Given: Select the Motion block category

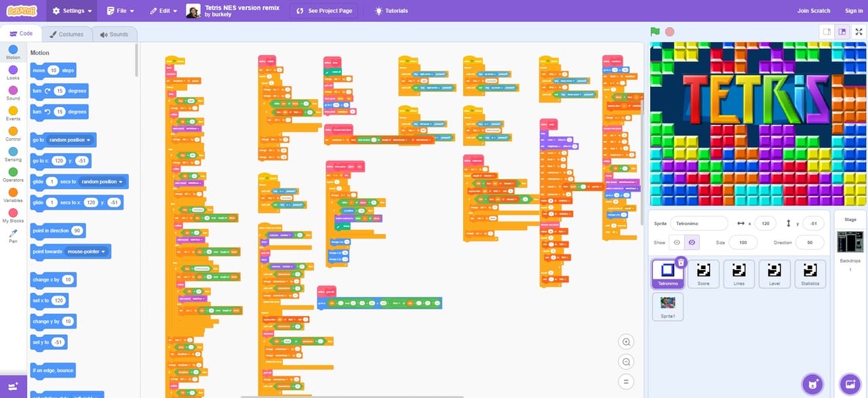Looking at the screenshot, I should pyautogui.click(x=13, y=52).
